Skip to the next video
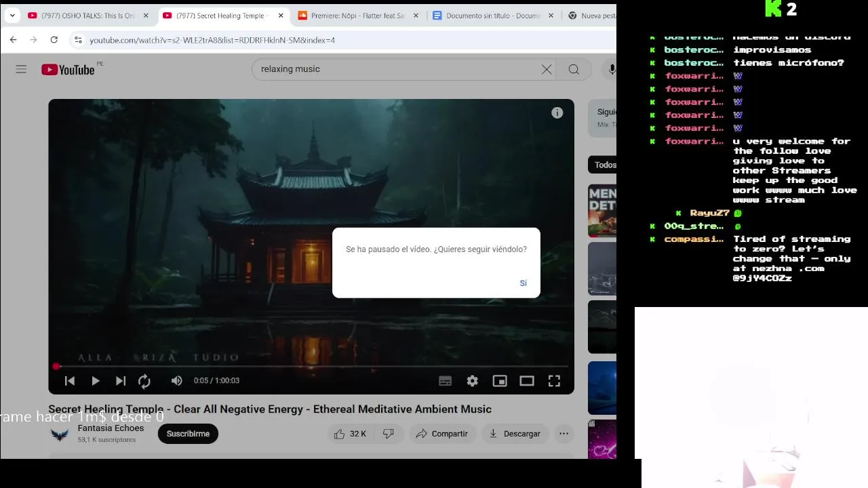The width and height of the screenshot is (868, 488). coord(121,381)
